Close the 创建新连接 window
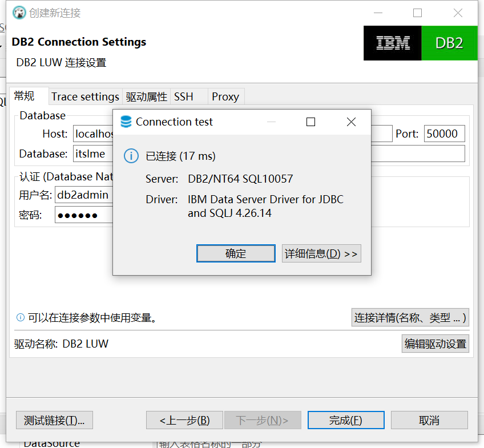 point(458,13)
